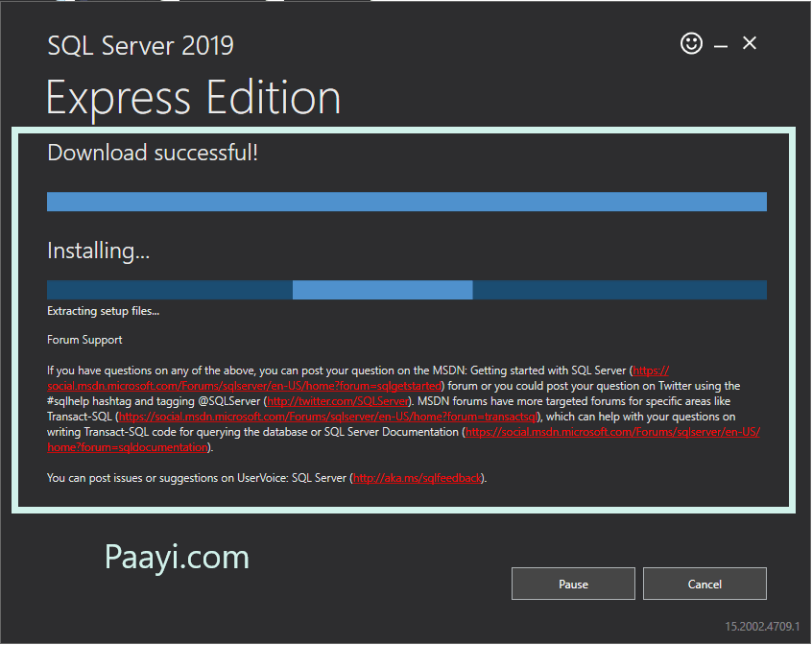This screenshot has height=645, width=812.
Task: Click the Forum Support heading
Action: [83, 340]
